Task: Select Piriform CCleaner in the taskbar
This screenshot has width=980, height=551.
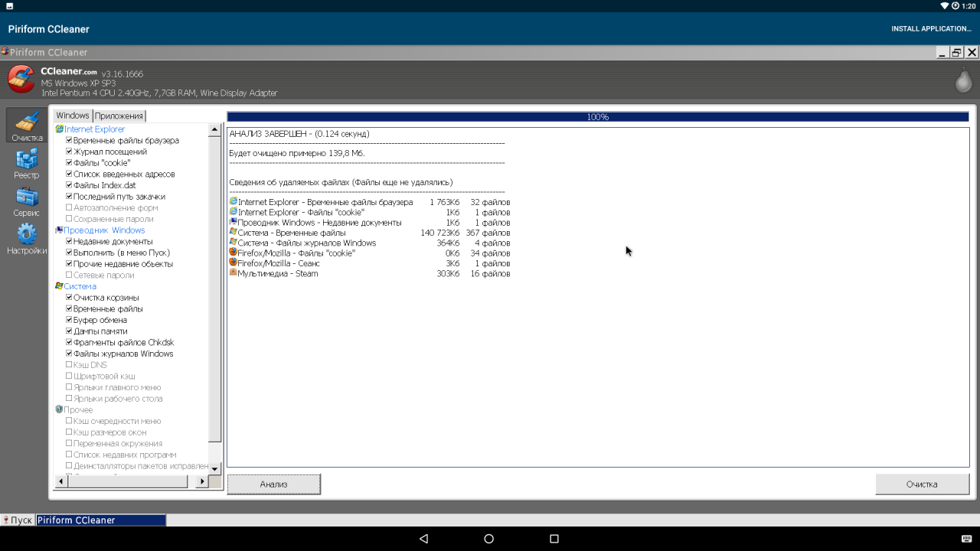Action: click(x=100, y=520)
